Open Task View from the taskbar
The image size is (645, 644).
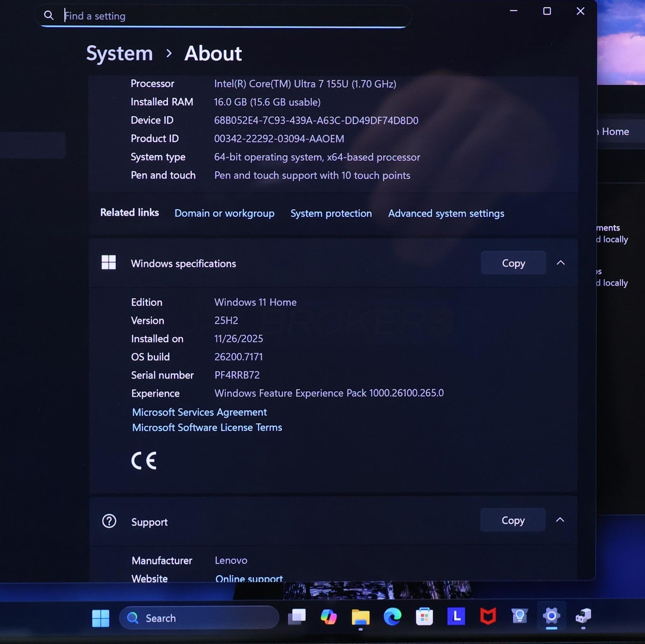[297, 617]
